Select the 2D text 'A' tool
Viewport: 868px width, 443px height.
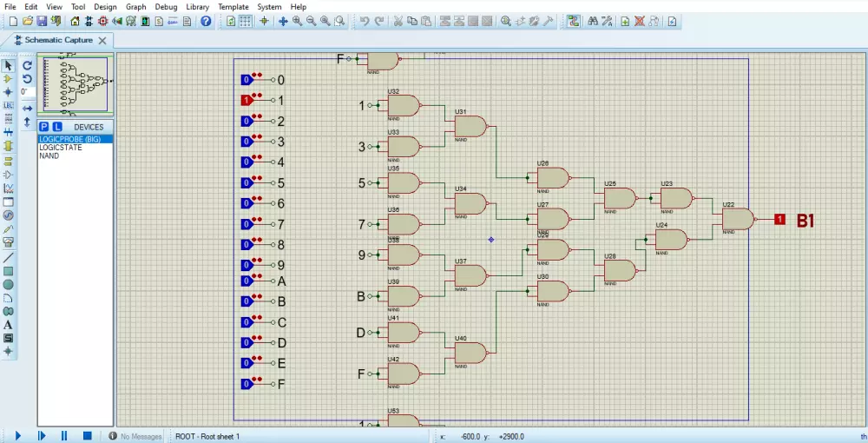(x=9, y=324)
